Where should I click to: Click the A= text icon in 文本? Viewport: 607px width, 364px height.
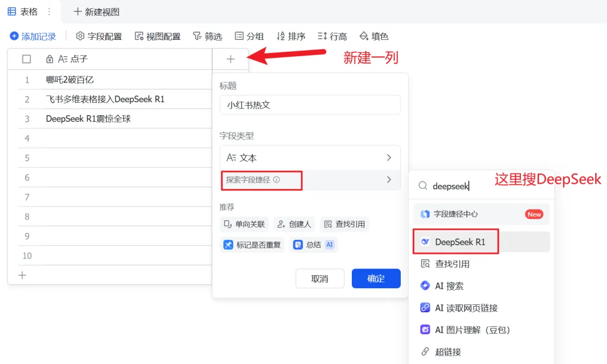pyautogui.click(x=232, y=158)
